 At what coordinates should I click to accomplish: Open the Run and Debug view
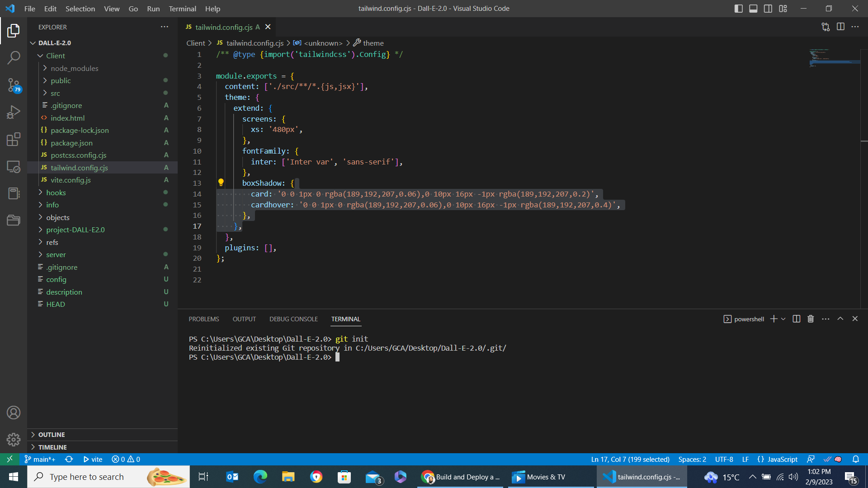pos(14,112)
